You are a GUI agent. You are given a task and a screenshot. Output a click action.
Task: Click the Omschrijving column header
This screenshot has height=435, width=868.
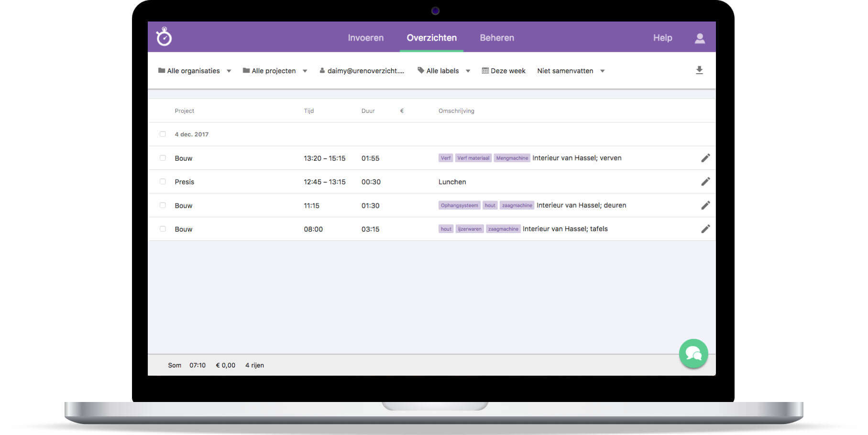tap(456, 111)
